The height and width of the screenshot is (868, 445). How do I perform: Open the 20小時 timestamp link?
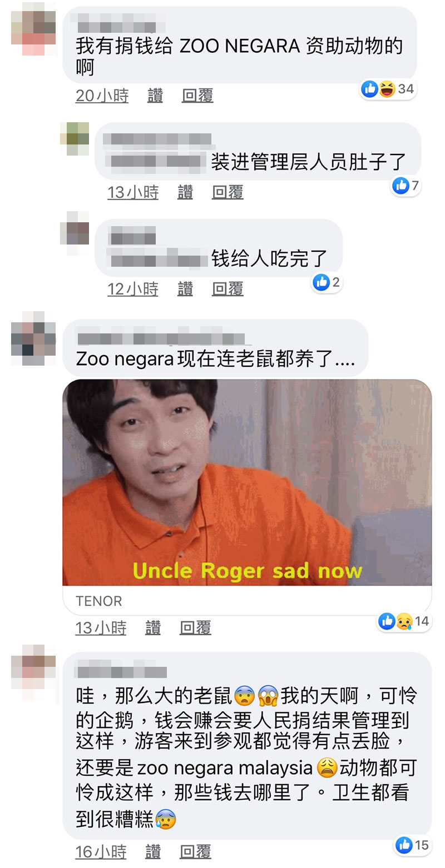point(102,96)
